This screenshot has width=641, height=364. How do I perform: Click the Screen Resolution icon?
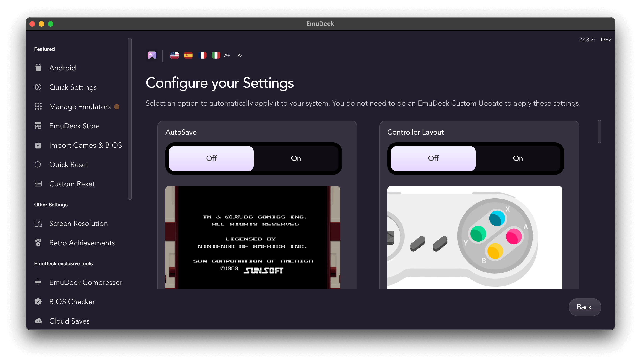(x=38, y=223)
